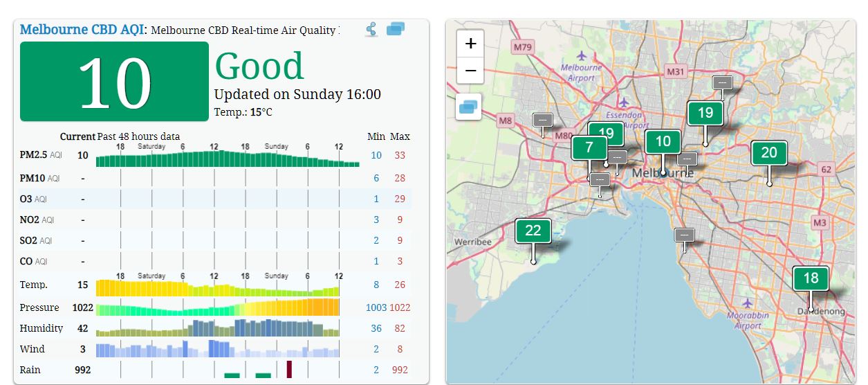The height and width of the screenshot is (385, 868).
Task: Click the Pressure history color chart
Action: coord(218,307)
